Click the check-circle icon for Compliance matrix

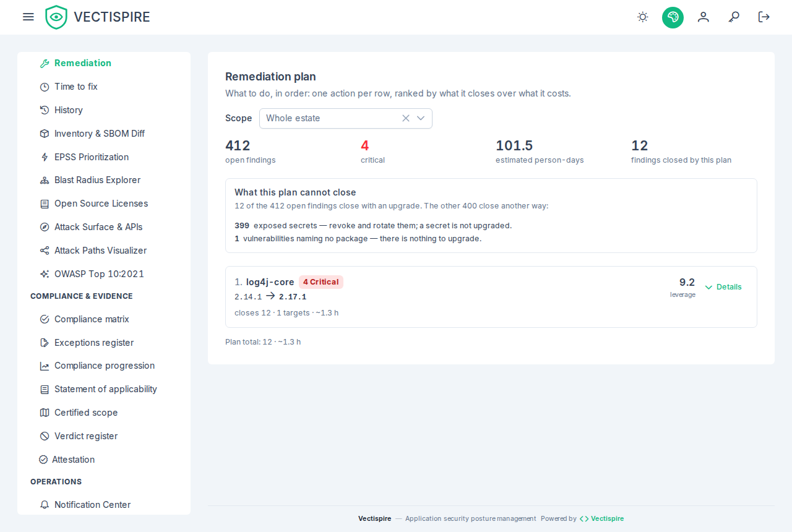[45, 319]
